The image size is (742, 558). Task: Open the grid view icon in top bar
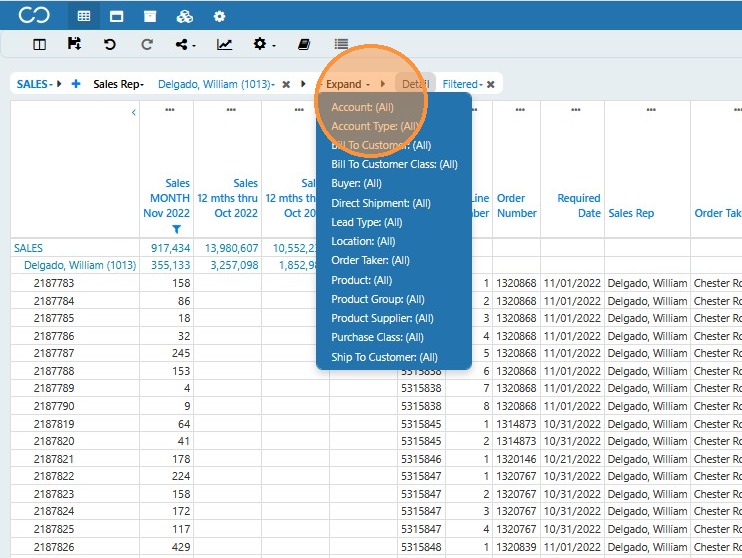tap(84, 17)
